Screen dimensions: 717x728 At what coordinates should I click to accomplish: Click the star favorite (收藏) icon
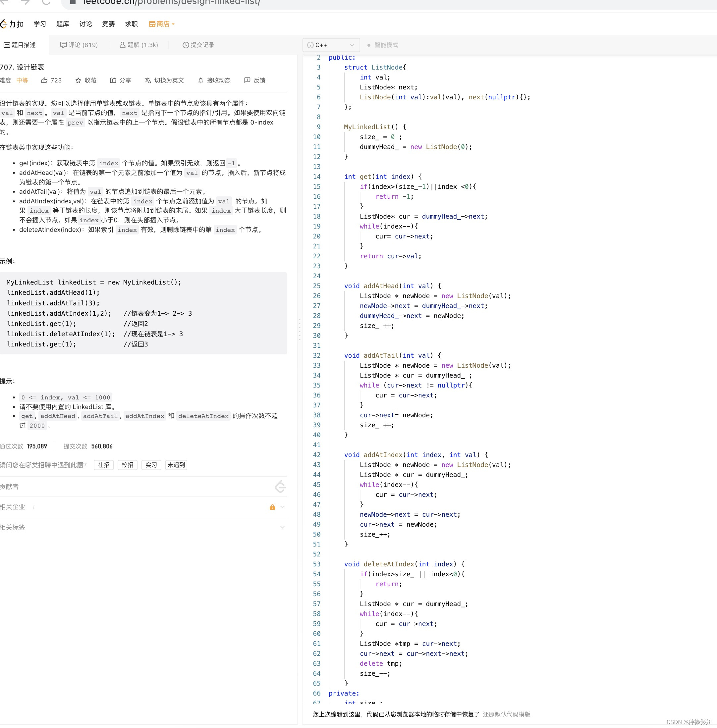point(78,80)
